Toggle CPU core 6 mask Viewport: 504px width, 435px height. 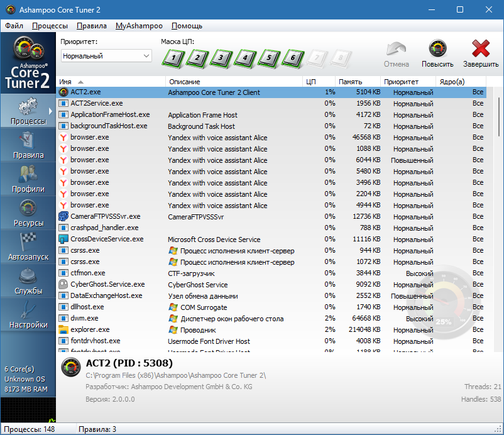tap(293, 58)
